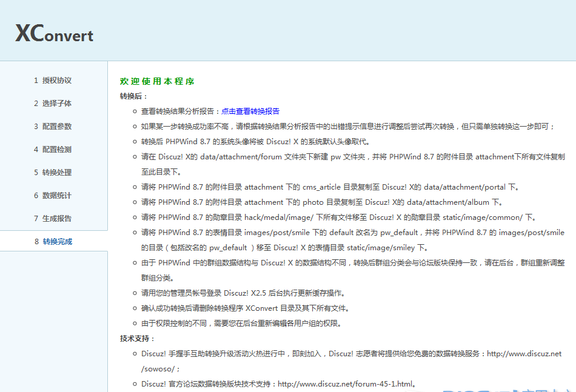View step 6 数据统计

click(x=53, y=195)
